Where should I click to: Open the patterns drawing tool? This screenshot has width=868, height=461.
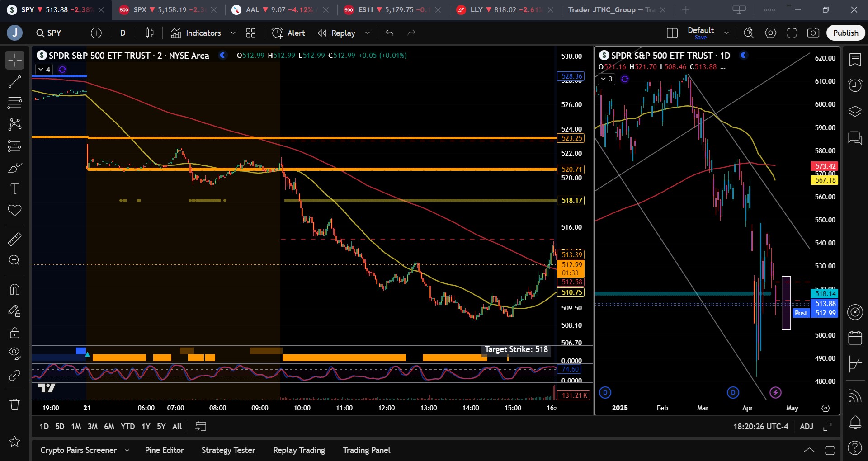point(14,124)
